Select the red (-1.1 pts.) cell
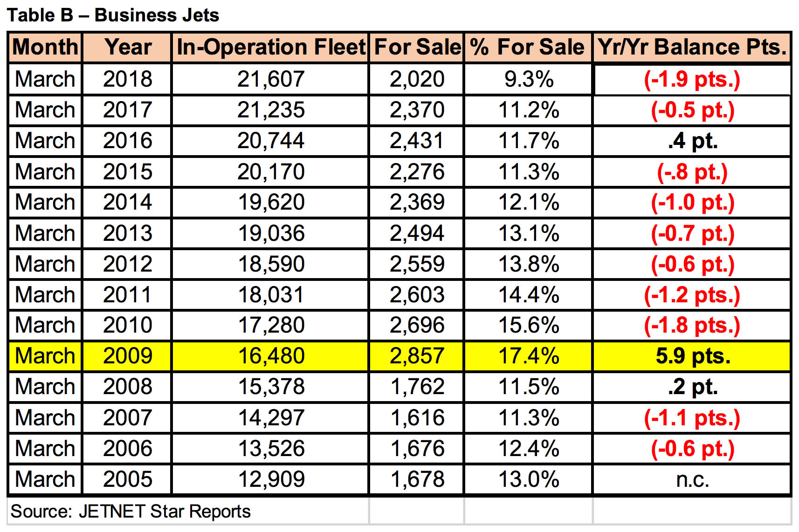 (692, 418)
